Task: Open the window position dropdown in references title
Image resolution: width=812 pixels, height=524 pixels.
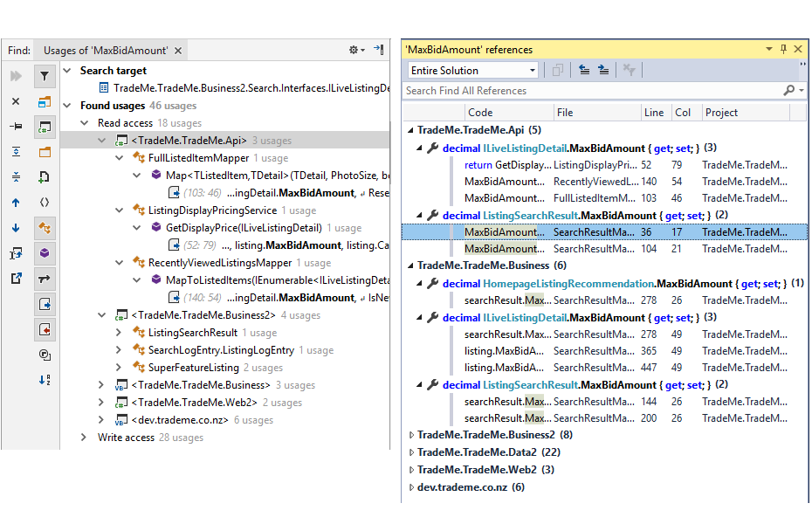Action: (x=769, y=49)
